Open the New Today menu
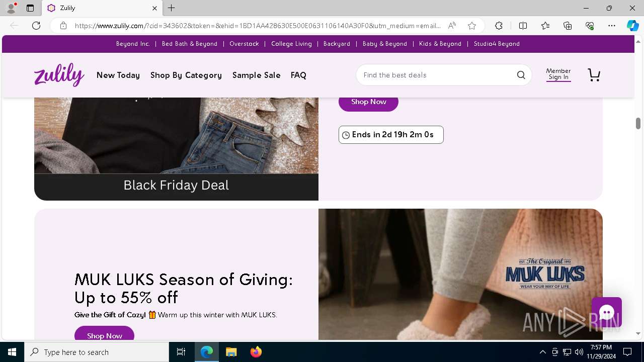Screen dimensions: 644x362 coord(118,75)
